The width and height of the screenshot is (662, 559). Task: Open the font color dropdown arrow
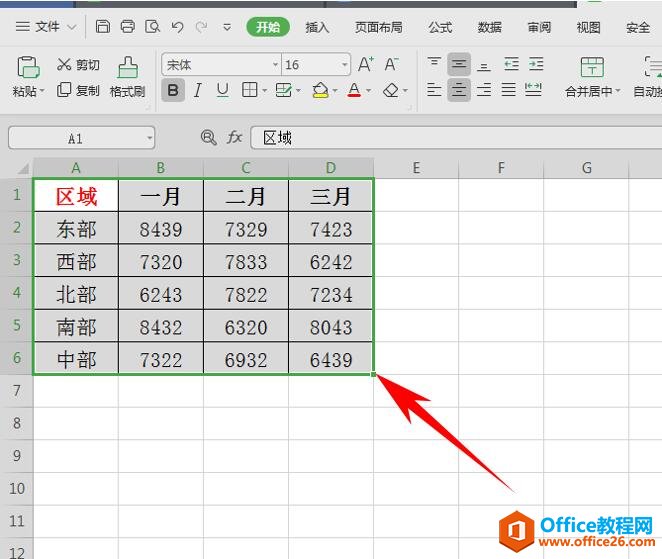coord(369,90)
